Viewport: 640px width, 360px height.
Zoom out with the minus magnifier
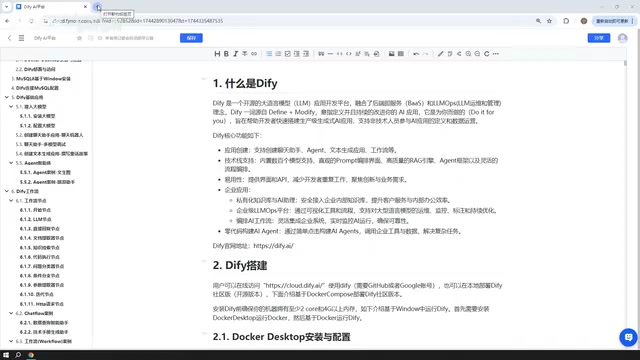pos(477,54)
